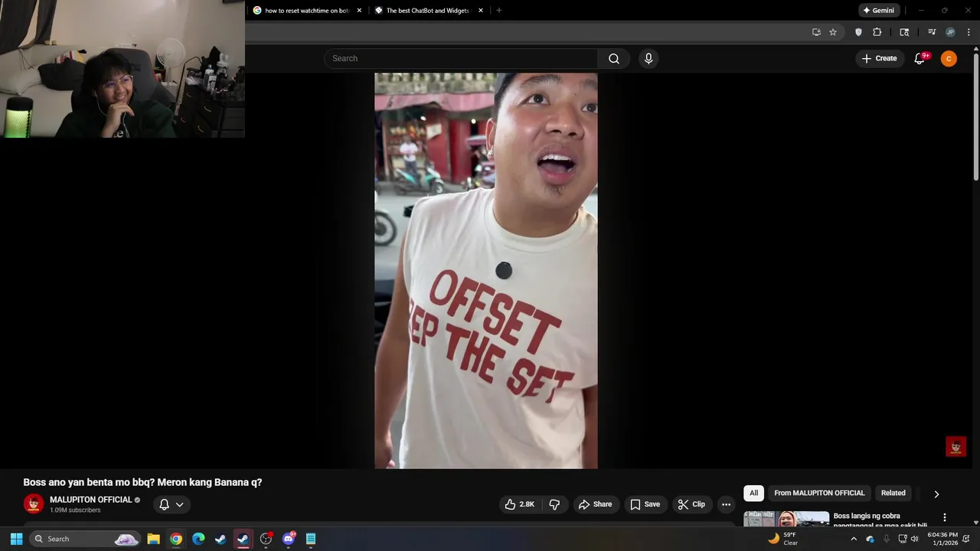980x551 pixels.
Task: Open options for Boss langis ng cobra video
Action: pyautogui.click(x=944, y=517)
